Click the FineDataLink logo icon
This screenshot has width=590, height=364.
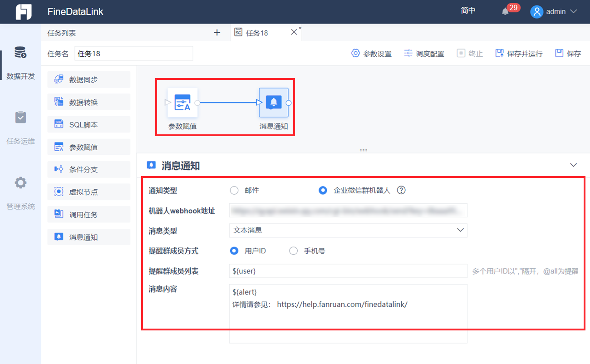[24, 12]
